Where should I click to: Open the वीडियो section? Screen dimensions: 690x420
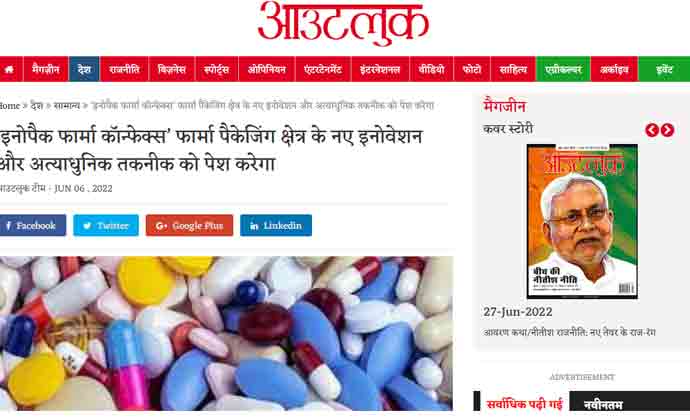pyautogui.click(x=431, y=69)
